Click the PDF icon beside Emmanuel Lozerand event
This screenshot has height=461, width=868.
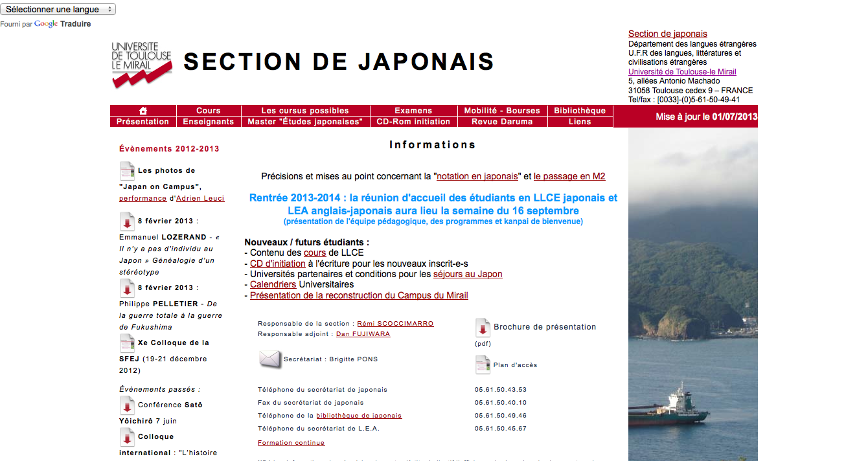pos(127,221)
